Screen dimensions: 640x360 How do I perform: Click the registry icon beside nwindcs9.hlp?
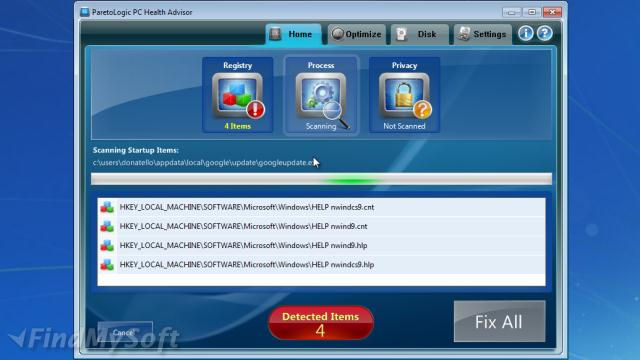(107, 264)
